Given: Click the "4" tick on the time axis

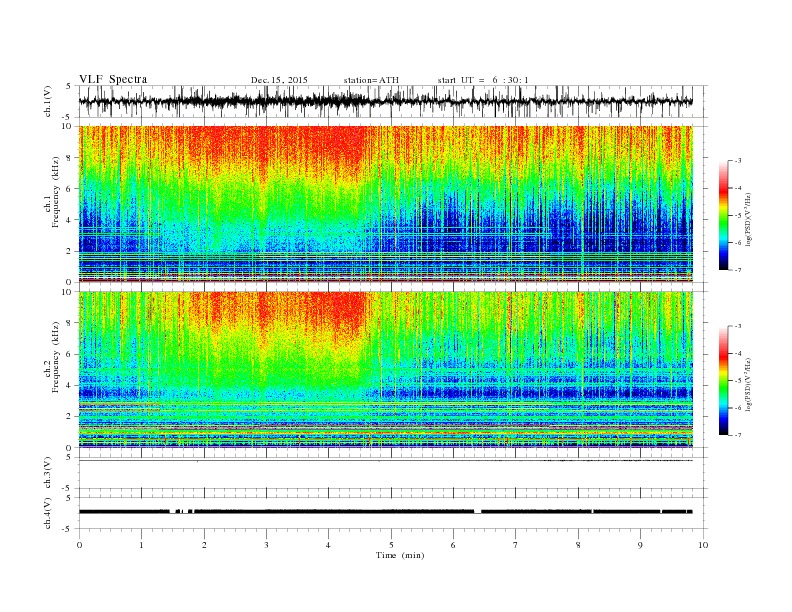Looking at the screenshot, I should tap(329, 545).
